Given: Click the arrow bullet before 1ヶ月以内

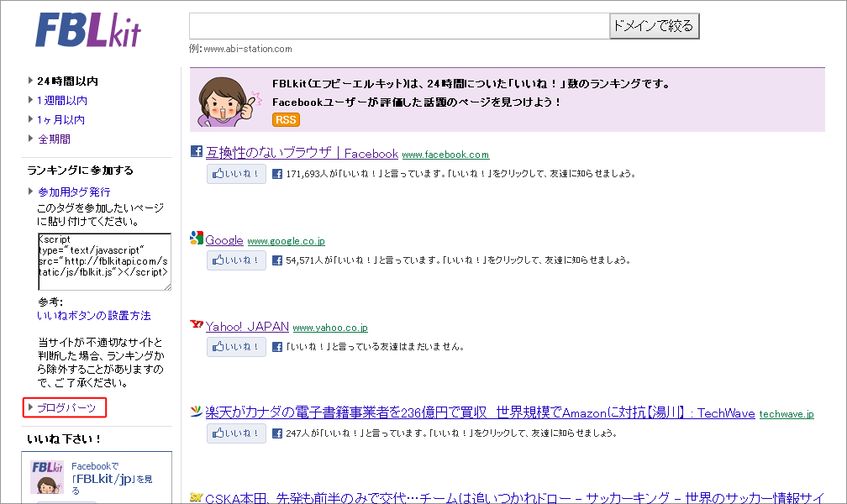Looking at the screenshot, I should click(x=30, y=119).
